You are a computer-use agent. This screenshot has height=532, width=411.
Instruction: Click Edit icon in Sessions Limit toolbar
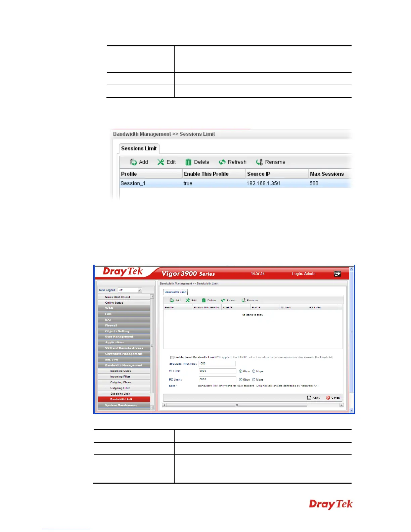[161, 162]
